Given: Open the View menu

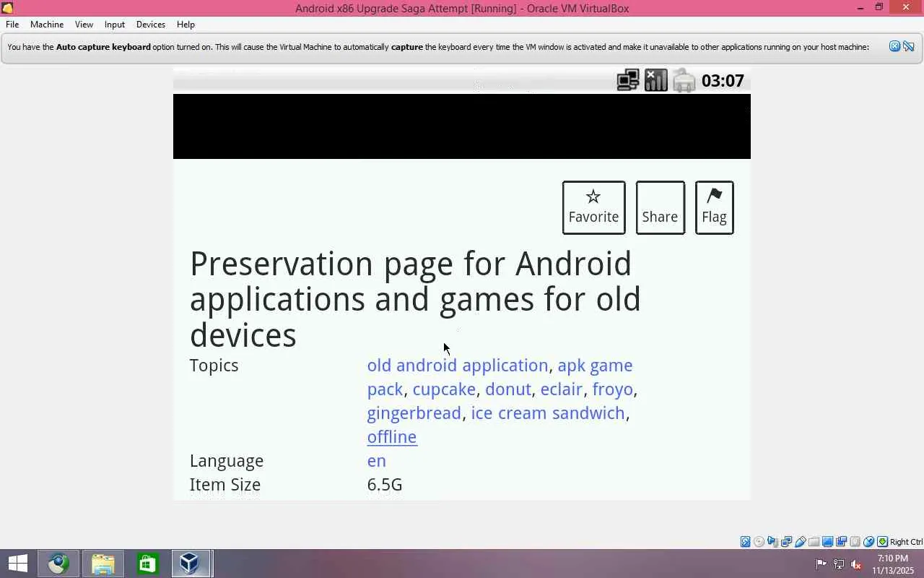Looking at the screenshot, I should [x=84, y=24].
